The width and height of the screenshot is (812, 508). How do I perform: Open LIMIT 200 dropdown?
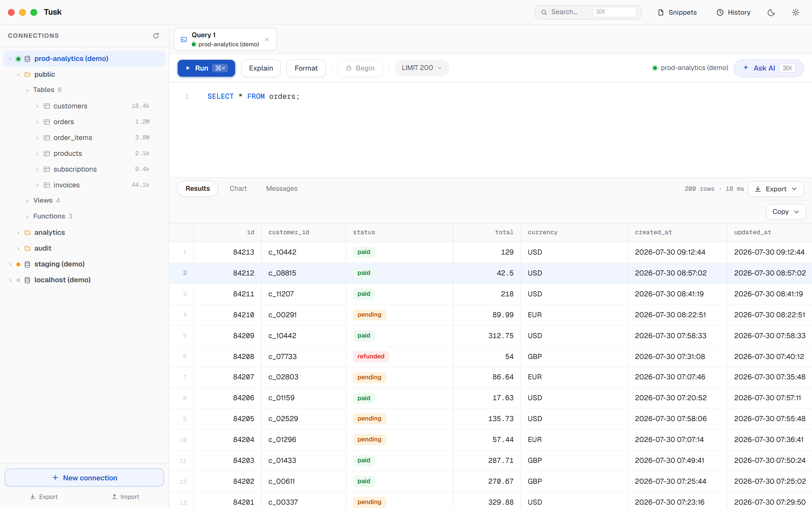click(x=422, y=68)
